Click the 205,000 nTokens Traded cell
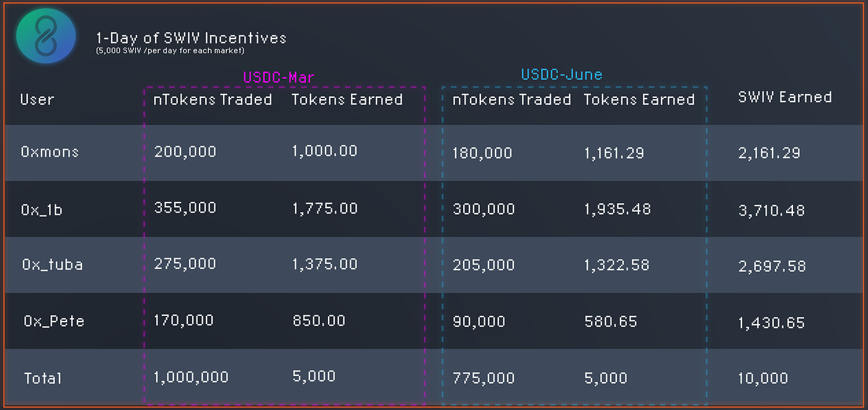 (x=484, y=266)
